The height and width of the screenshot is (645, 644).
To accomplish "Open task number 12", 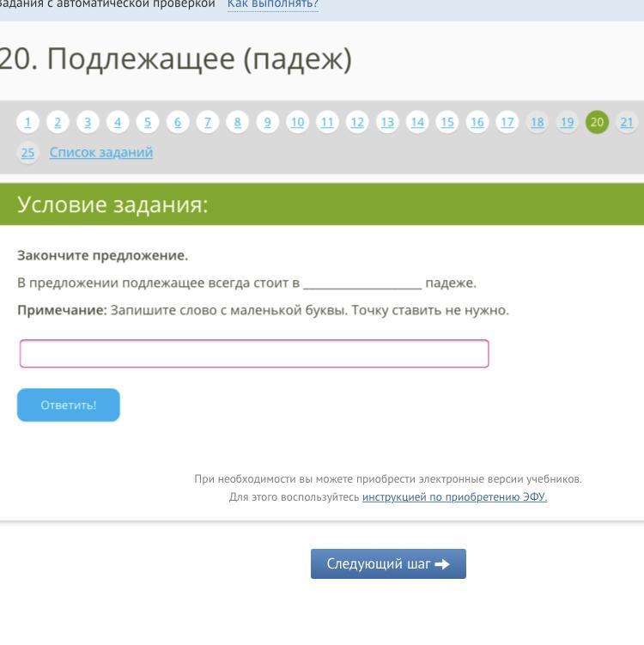I will 357,122.
